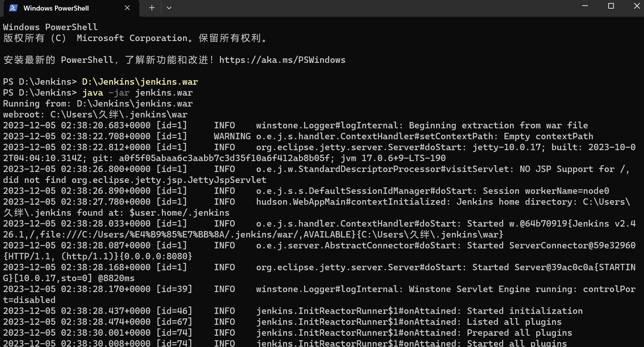
Task: Click the "Prepared all plugins" message
Action: coord(520,333)
